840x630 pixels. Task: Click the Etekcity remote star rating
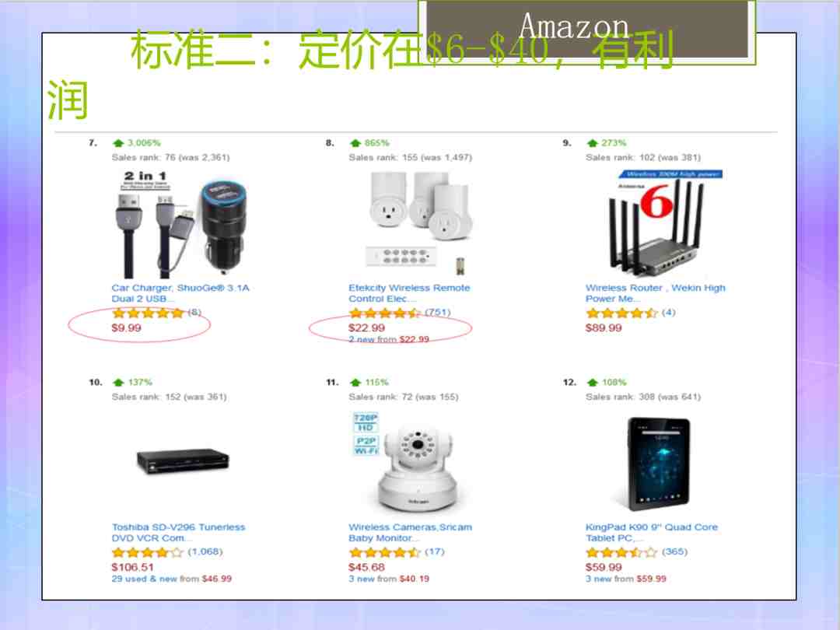click(x=385, y=313)
